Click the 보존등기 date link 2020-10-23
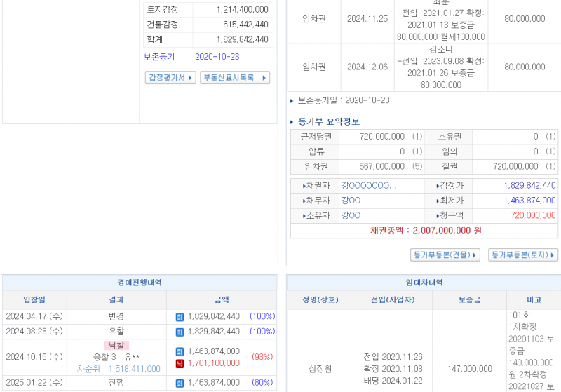561x392 pixels. click(x=217, y=57)
